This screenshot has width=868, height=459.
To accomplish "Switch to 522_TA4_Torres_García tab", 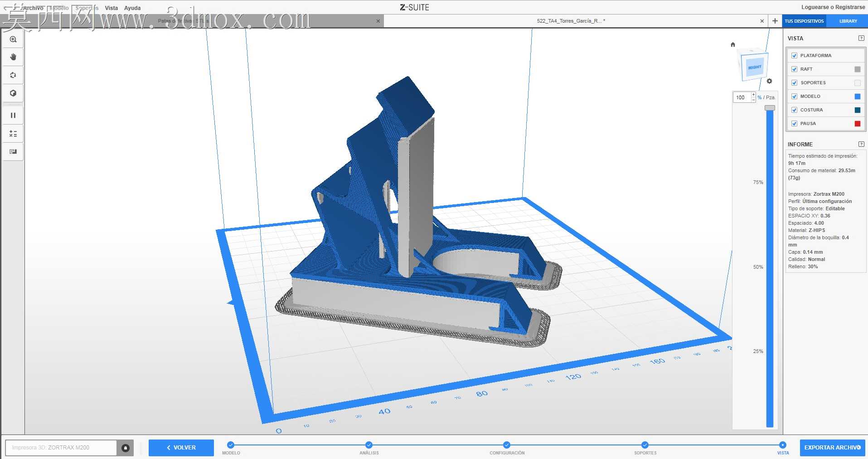I will click(x=571, y=21).
